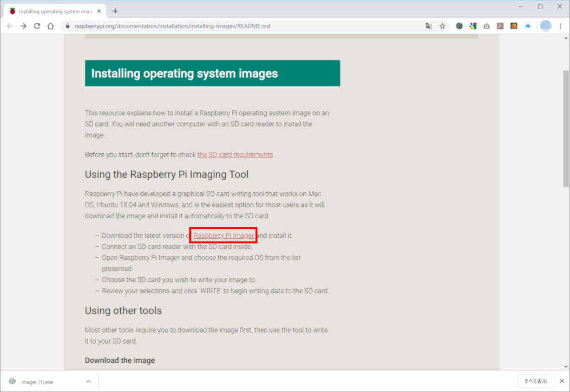The height and width of the screenshot is (392, 570).
Task: Click the colorful Google extension icon
Action: coord(473,26)
